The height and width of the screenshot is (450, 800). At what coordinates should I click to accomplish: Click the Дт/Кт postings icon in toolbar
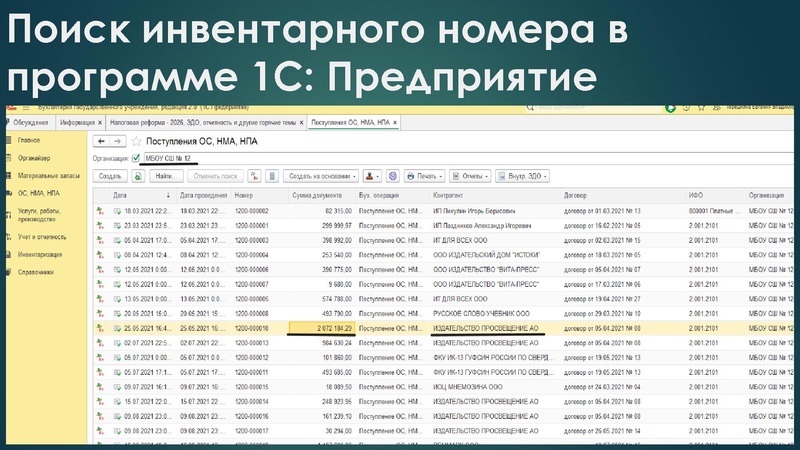click(254, 176)
